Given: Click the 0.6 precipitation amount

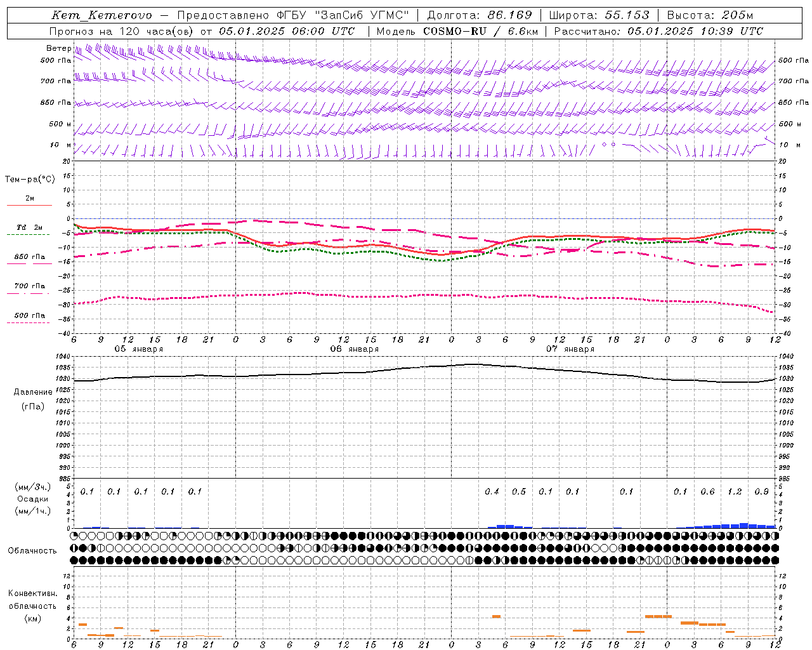Looking at the screenshot, I should pyautogui.click(x=707, y=491).
